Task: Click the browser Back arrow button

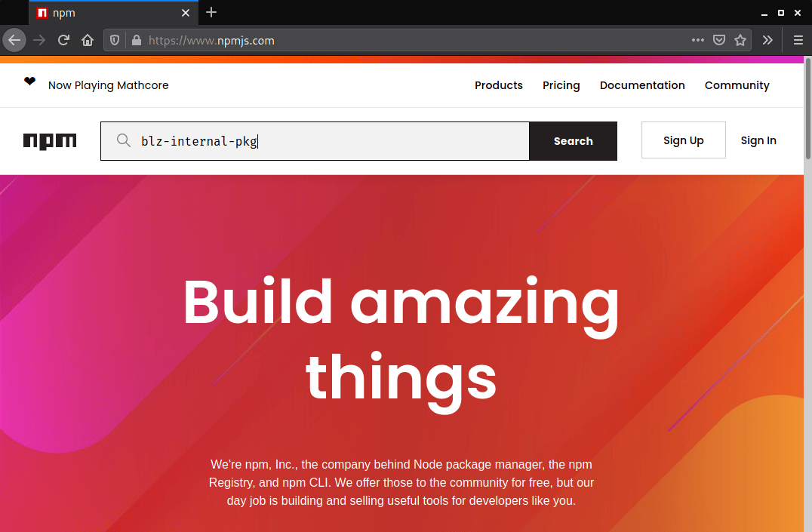Action: tap(14, 41)
